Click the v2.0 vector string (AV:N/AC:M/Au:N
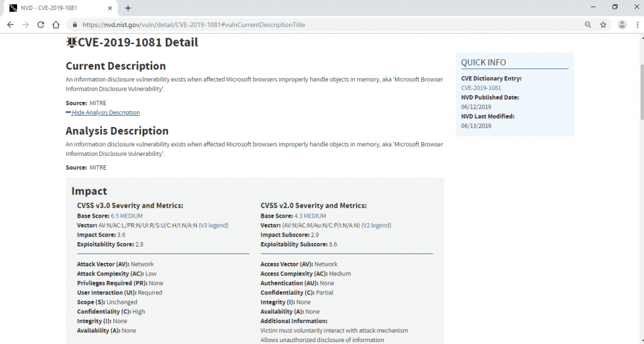644x344 pixels. click(x=321, y=225)
